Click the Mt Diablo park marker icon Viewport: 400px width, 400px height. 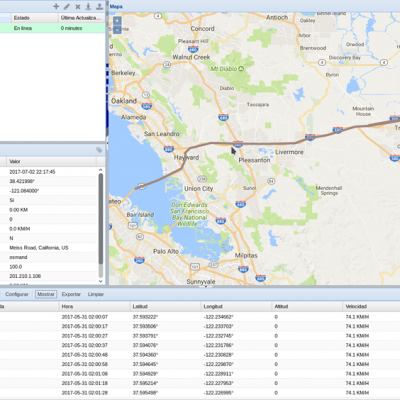point(241,68)
